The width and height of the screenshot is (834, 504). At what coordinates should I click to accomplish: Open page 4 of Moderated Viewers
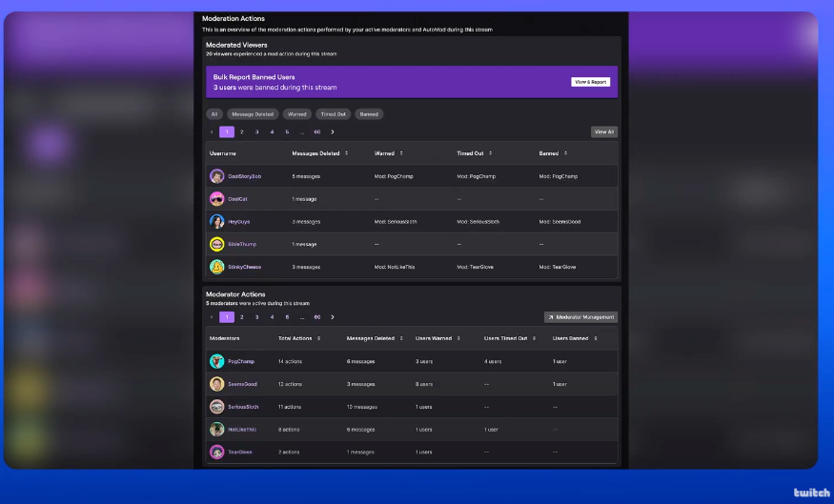tap(272, 131)
